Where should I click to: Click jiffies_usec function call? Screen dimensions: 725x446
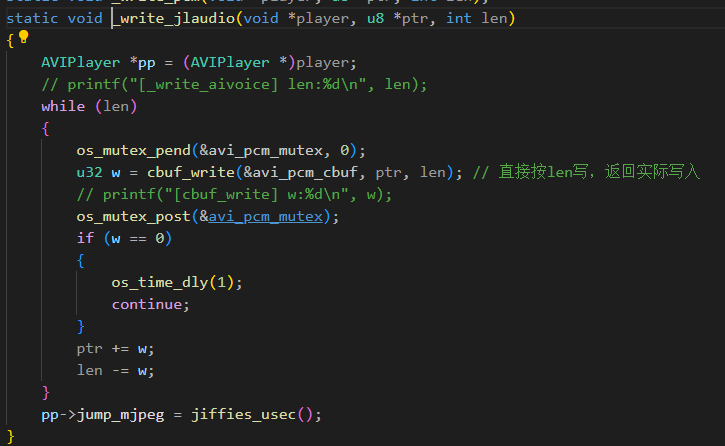click(x=244, y=415)
